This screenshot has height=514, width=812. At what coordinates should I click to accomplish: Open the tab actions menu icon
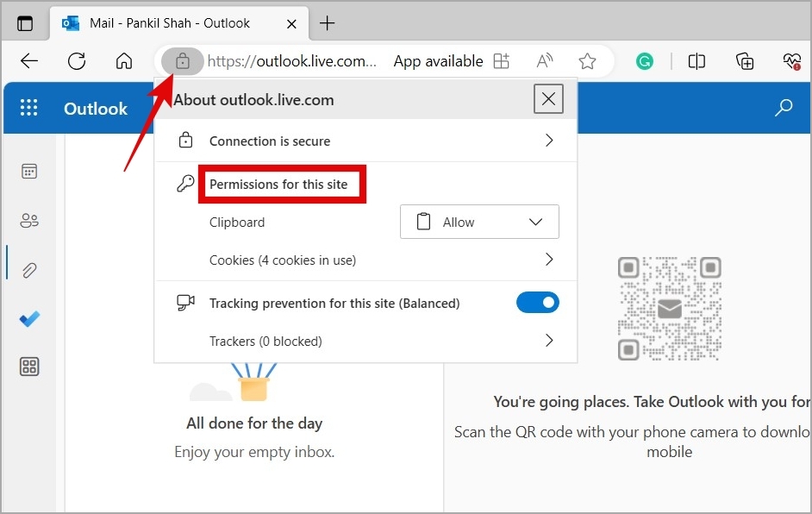click(25, 23)
